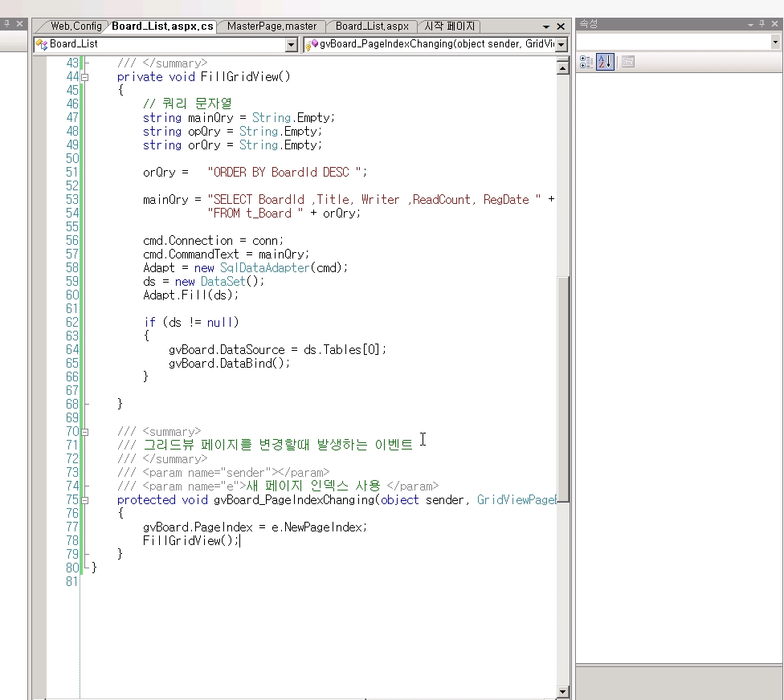Click 'gvBoard.DataSource' on line 64
Viewport: 784px width, 700px height.
[227, 350]
